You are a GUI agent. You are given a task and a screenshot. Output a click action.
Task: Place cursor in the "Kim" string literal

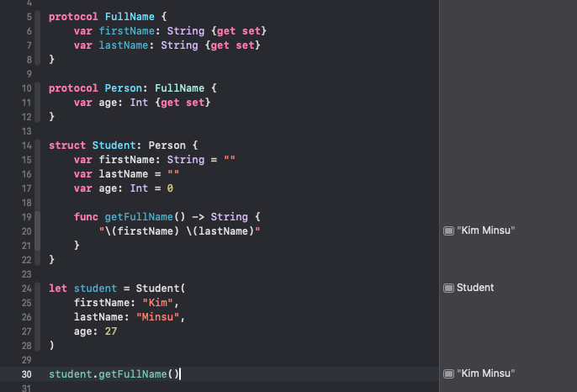[161, 303]
